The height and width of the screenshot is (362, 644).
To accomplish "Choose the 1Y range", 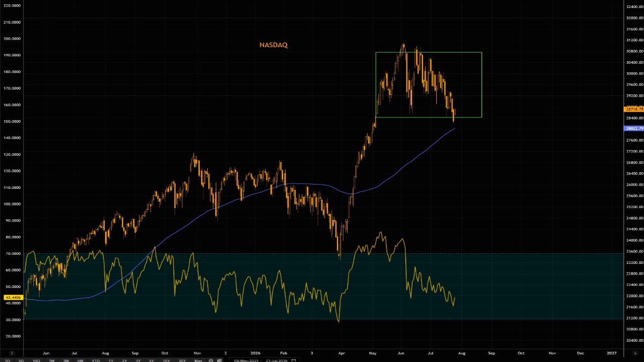I will [x=111, y=360].
